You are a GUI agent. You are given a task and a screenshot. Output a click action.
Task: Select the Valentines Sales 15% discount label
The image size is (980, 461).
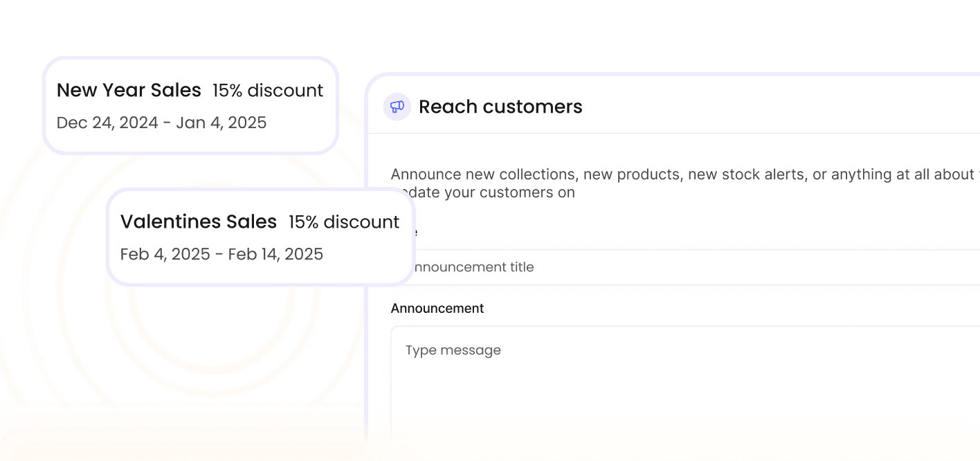coord(344,222)
